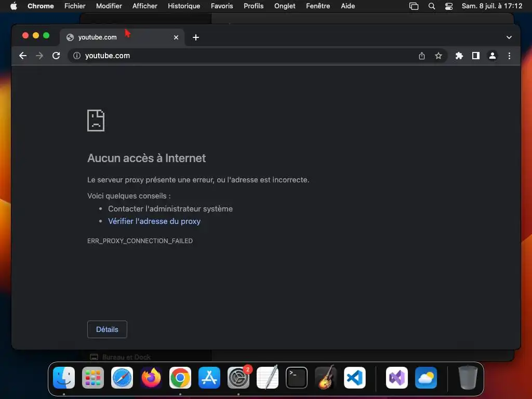Click the date and time in the menu bar

coord(492,6)
